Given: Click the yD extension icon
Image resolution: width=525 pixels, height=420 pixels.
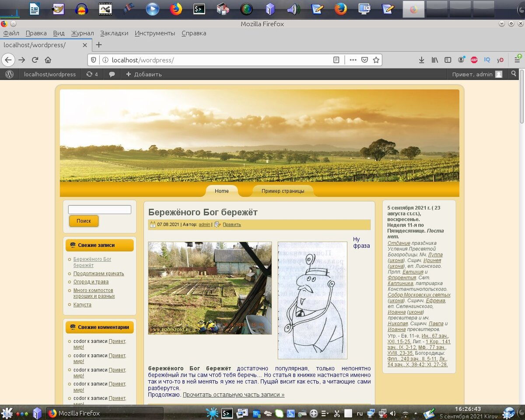Looking at the screenshot, I should [500, 60].
